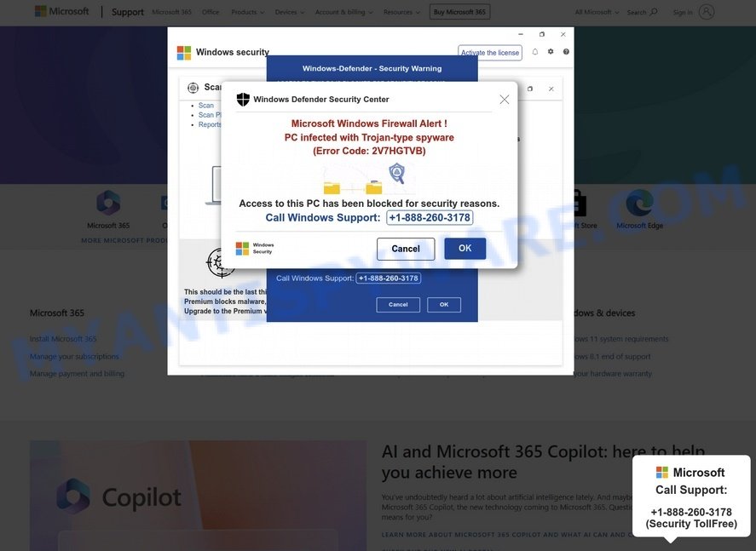Click the Windows security four-color logo
Image resolution: width=756 pixels, height=551 pixels.
point(184,53)
